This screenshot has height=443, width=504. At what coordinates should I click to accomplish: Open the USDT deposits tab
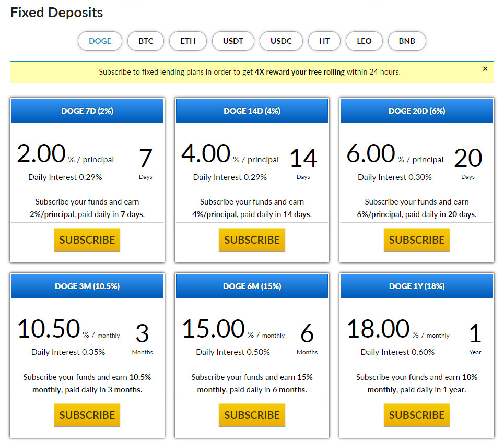pos(233,41)
